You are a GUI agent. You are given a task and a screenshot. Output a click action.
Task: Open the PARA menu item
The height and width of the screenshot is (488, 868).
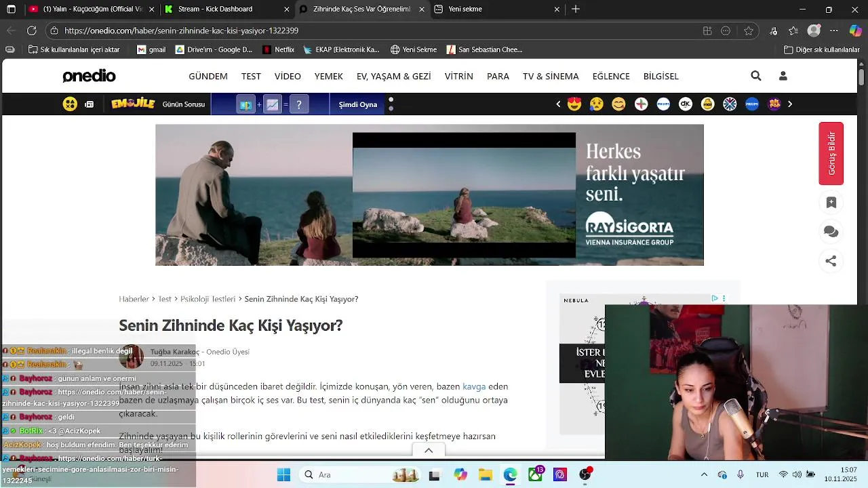click(498, 76)
